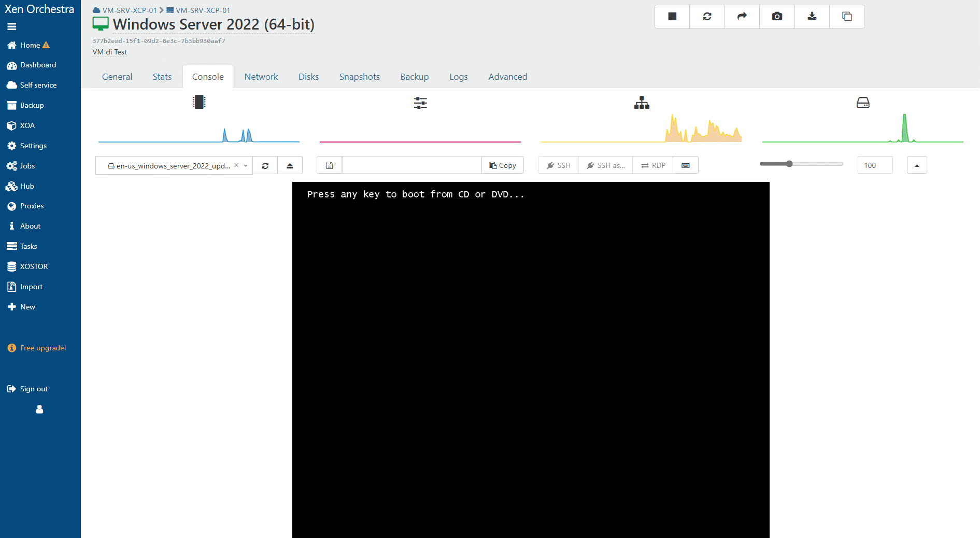980x538 pixels.
Task: Switch to the Logs tab
Action: 459,77
